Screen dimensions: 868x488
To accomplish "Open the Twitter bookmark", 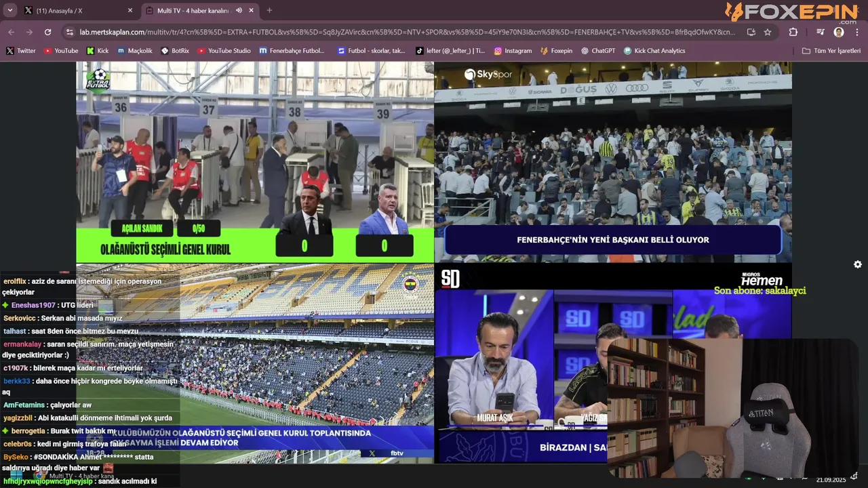I will [21, 51].
